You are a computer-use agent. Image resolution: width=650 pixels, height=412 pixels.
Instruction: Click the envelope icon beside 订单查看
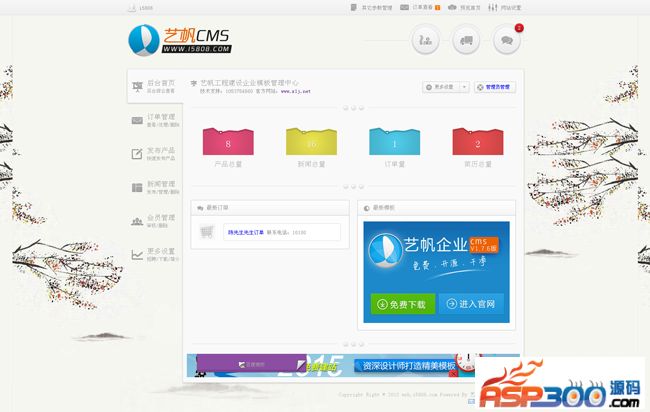tap(404, 7)
